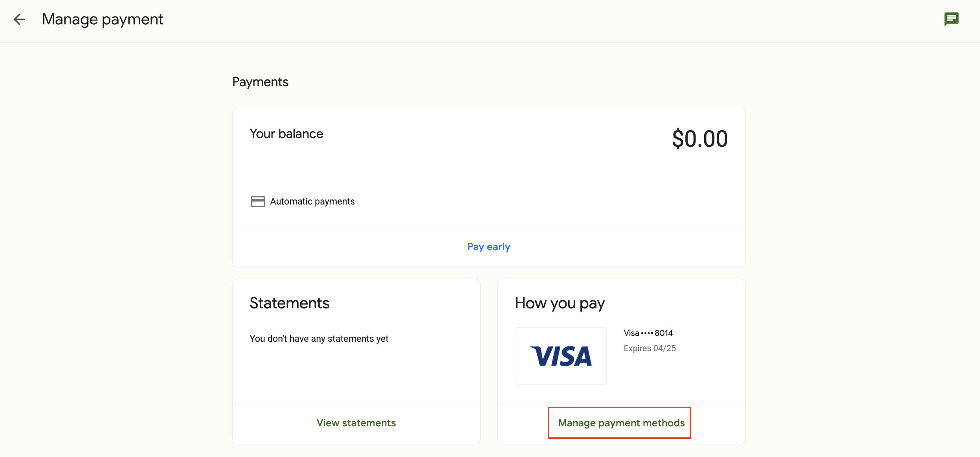The height and width of the screenshot is (457, 980).
Task: Click the credit card icon beside Automatic payments
Action: pyautogui.click(x=258, y=201)
